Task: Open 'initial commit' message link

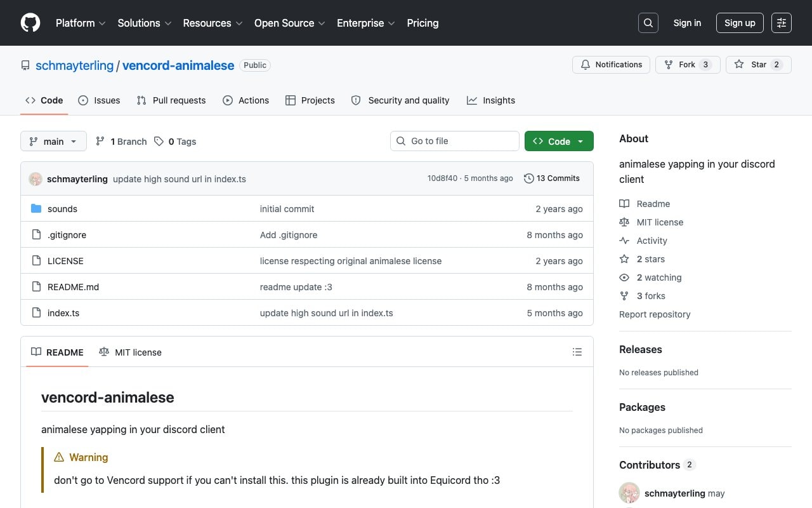Action: [x=287, y=209]
